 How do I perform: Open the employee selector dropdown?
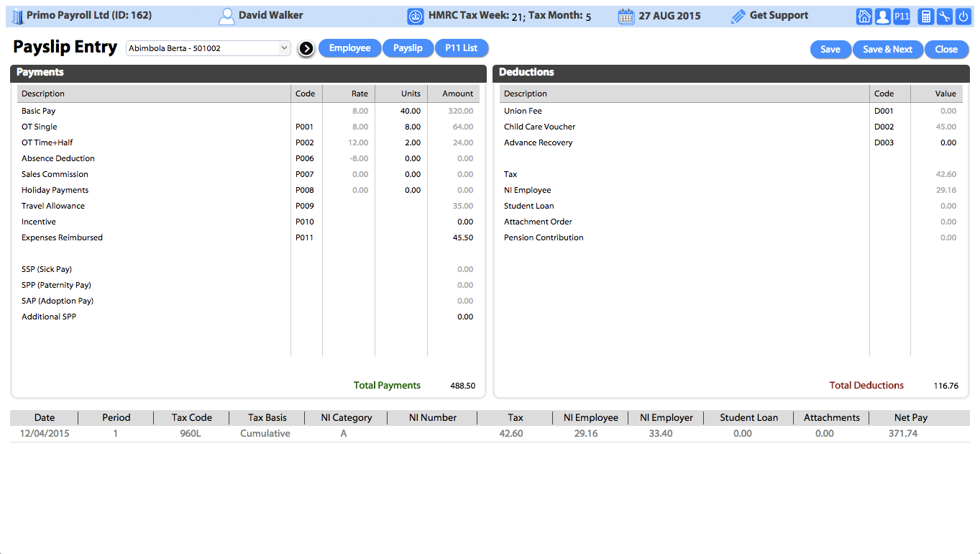(208, 48)
